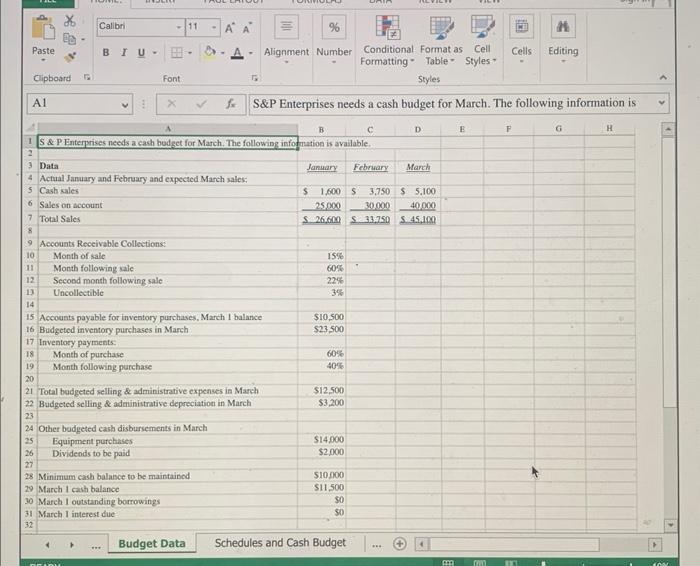Select column B header
This screenshot has width=700, height=566.
coord(321,129)
